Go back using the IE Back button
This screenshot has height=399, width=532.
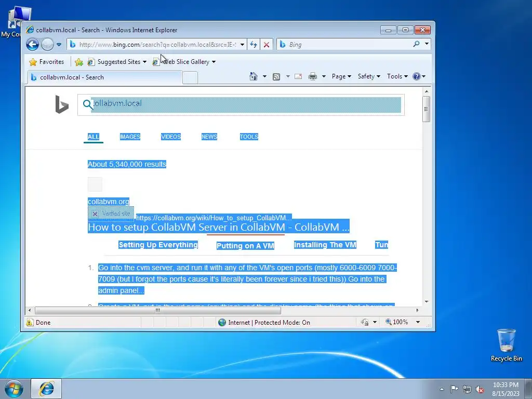(x=33, y=45)
